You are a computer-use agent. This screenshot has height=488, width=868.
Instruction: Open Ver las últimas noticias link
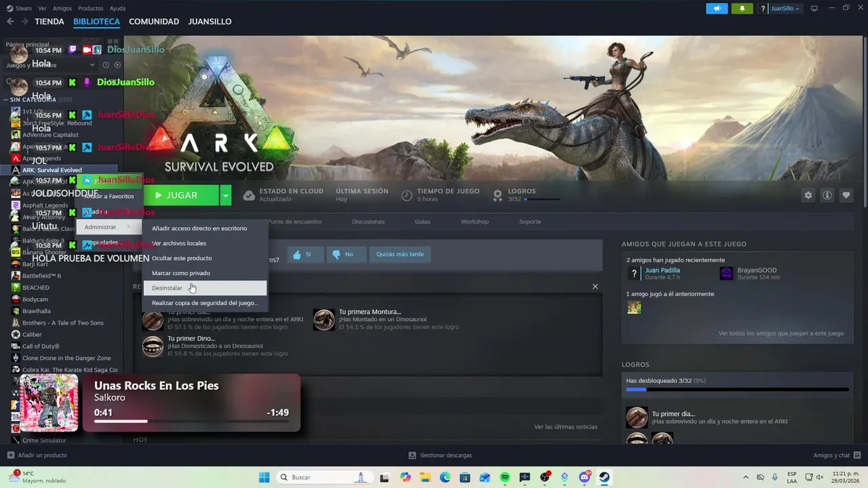point(566,427)
